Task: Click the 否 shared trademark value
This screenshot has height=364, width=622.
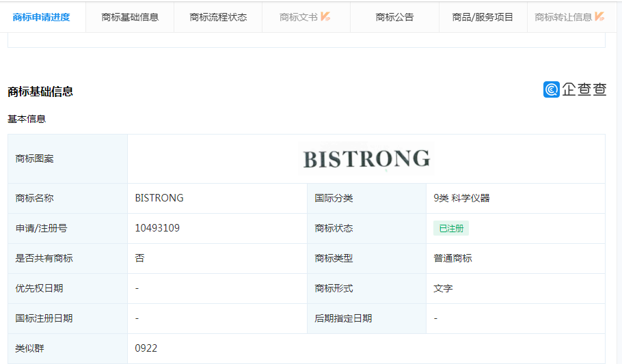Action: (x=139, y=258)
